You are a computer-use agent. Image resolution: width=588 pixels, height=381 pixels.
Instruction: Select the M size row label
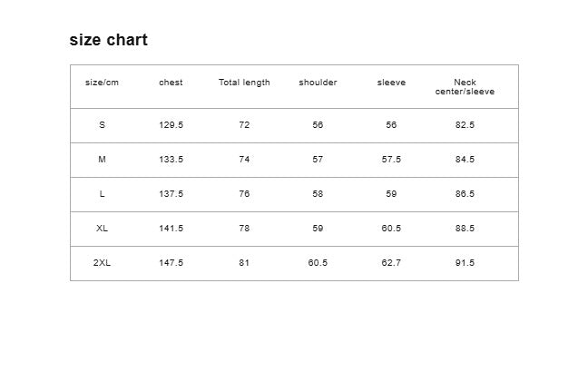(102, 160)
